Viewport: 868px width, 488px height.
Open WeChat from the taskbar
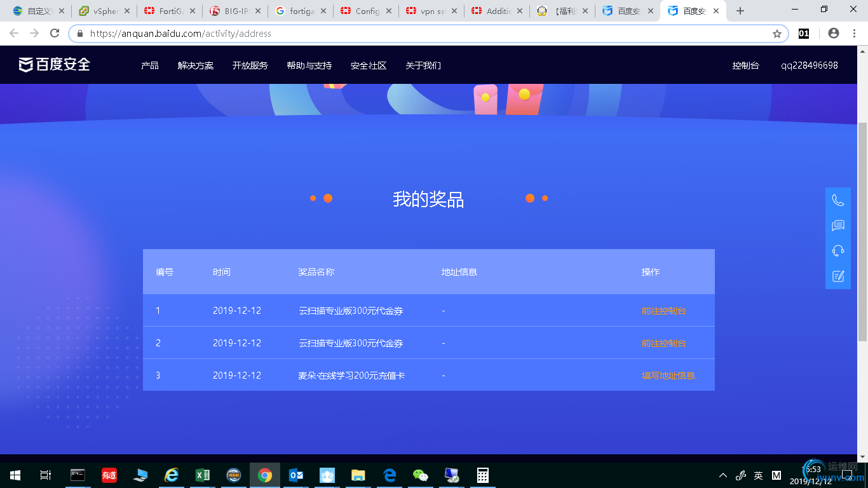[421, 475]
